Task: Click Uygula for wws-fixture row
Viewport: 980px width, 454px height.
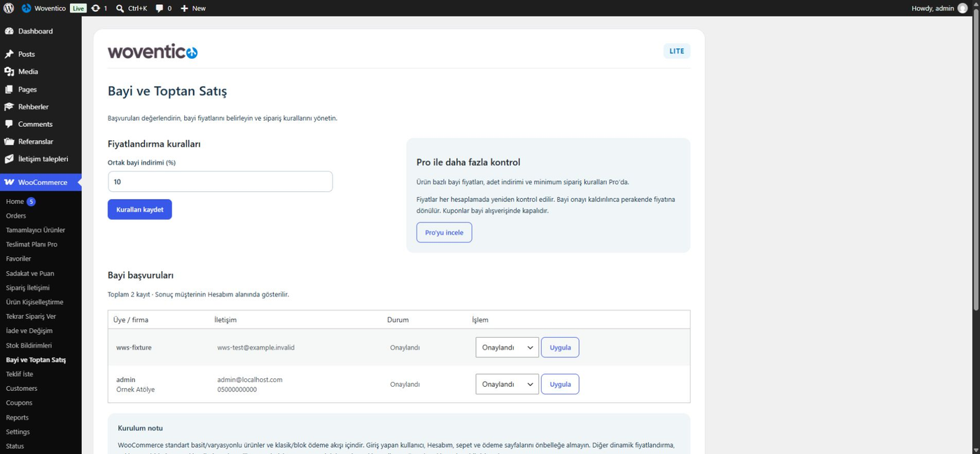Action: pyautogui.click(x=560, y=348)
